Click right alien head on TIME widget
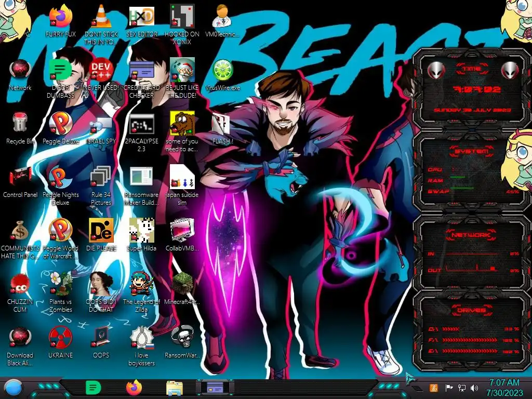Screen dimensions: 532x399 510,70
